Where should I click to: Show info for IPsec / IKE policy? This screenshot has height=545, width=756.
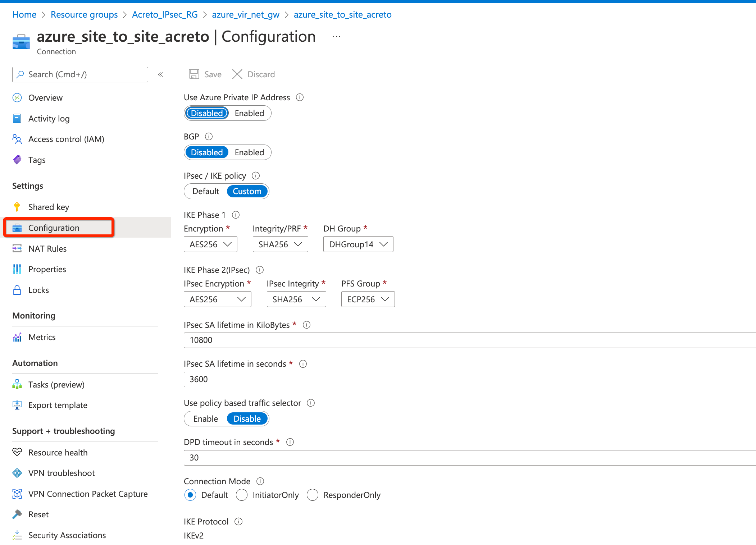(256, 176)
